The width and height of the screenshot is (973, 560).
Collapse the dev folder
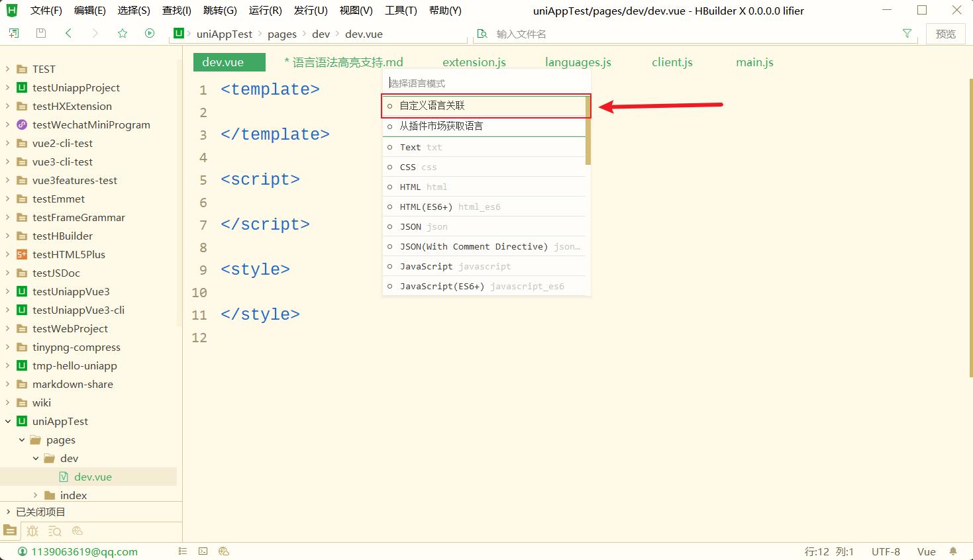coord(36,458)
